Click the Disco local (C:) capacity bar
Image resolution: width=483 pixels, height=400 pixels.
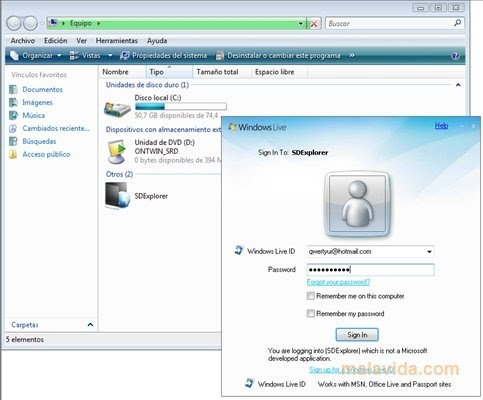[x=181, y=107]
